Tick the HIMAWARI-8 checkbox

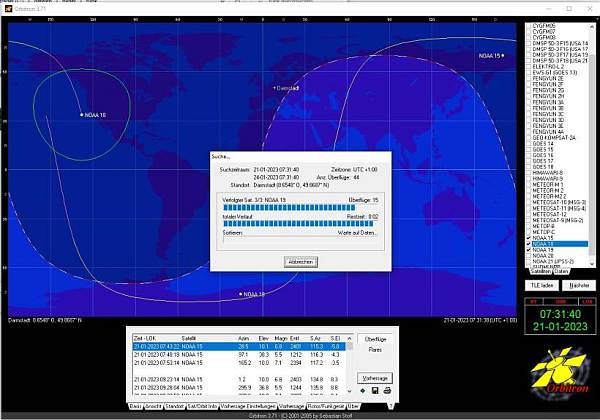529,173
